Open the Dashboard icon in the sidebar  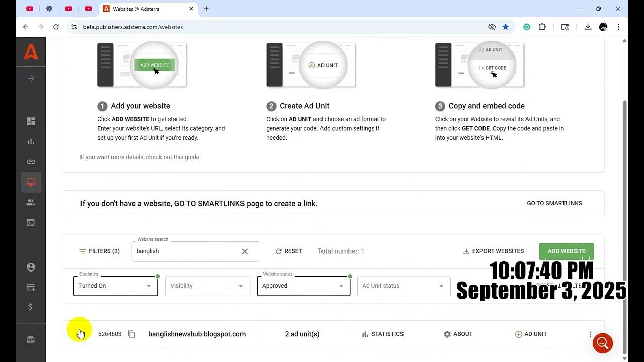31,121
